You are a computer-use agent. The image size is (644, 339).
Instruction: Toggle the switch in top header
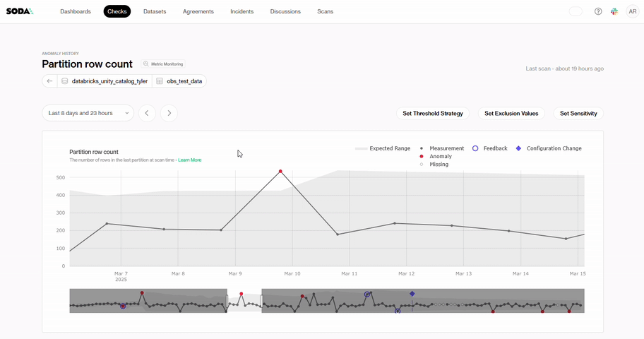tap(576, 11)
